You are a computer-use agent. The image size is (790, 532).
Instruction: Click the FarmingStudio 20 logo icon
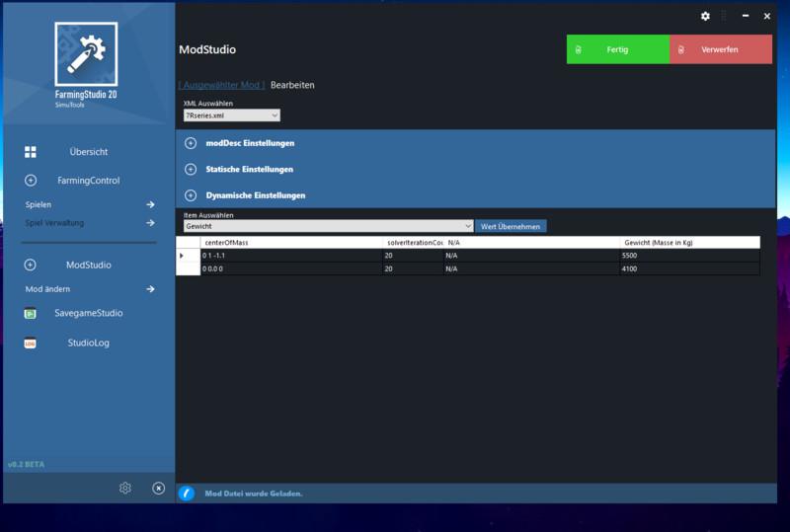[x=87, y=53]
